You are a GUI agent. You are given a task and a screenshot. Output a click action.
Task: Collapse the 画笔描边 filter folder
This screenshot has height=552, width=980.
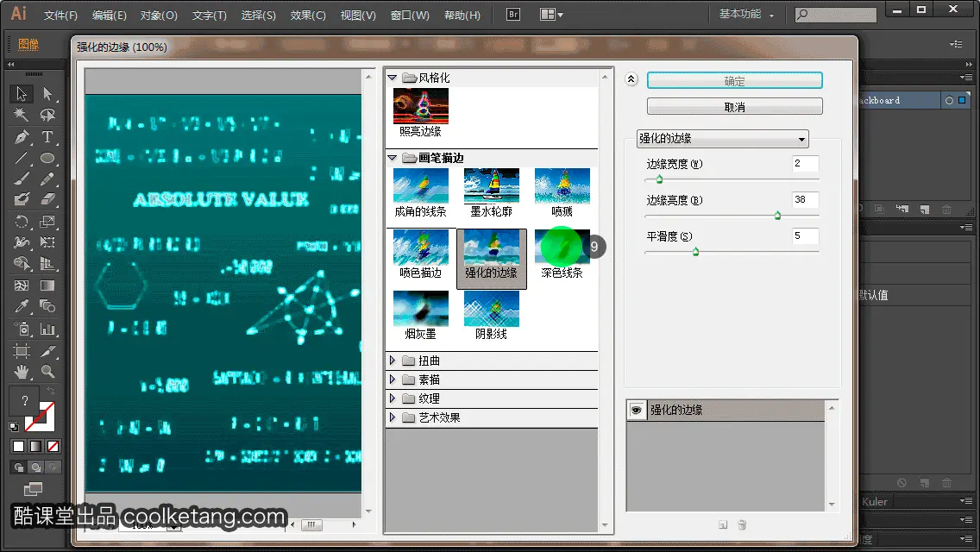pos(393,158)
